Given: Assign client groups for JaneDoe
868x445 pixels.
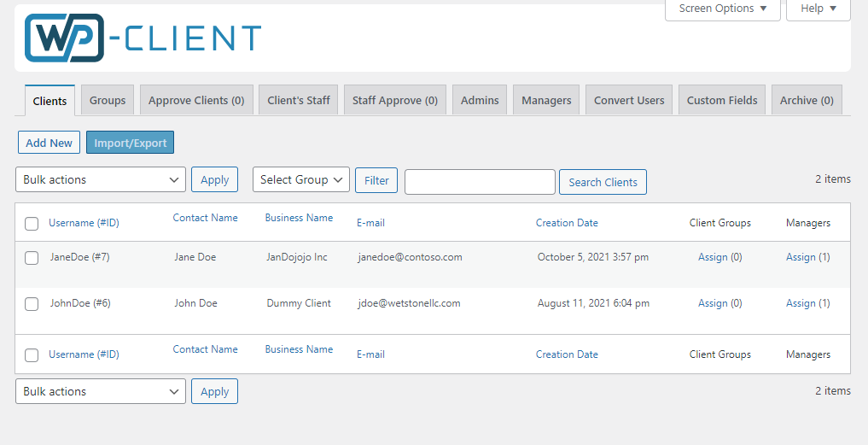Looking at the screenshot, I should click(713, 257).
